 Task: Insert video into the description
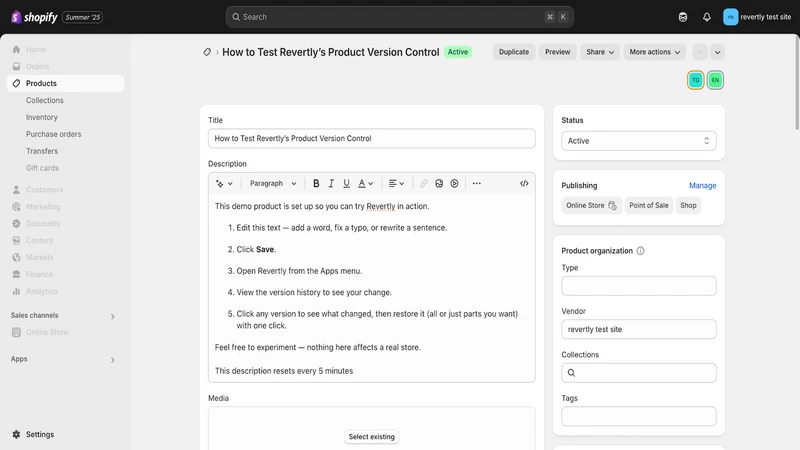(454, 184)
